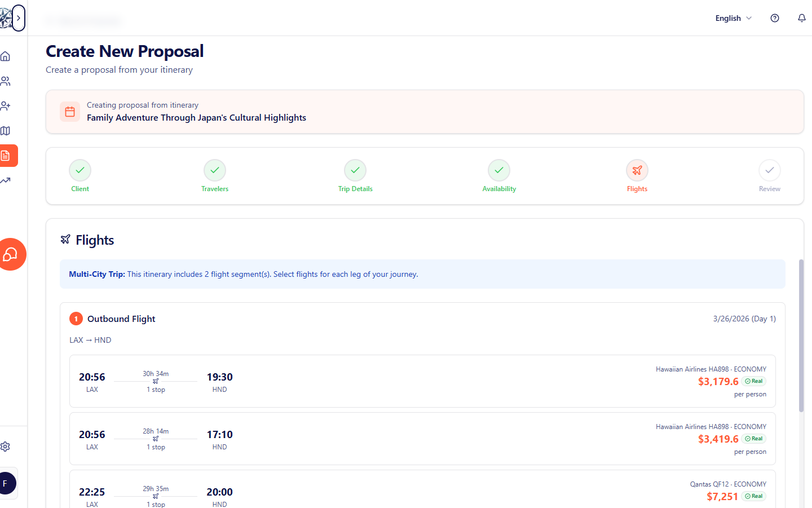Switch to the Travelers step
This screenshot has width=812, height=508.
tap(214, 175)
